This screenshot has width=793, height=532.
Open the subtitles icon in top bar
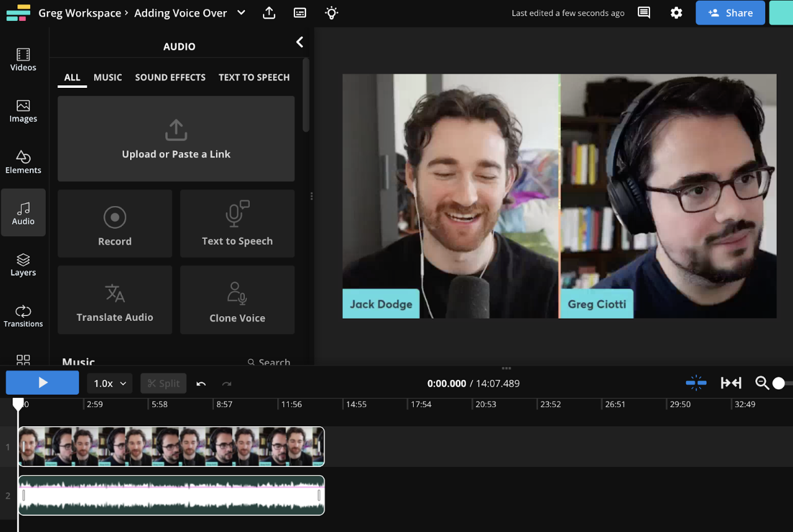[300, 13]
